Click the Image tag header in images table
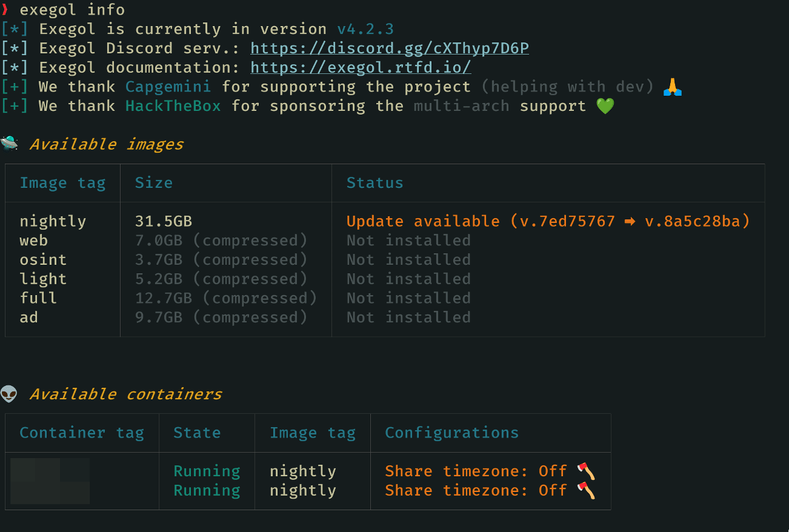 click(x=62, y=183)
